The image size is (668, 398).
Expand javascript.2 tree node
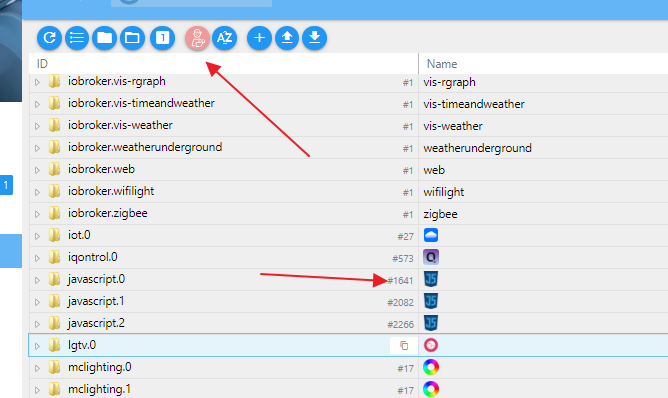37,324
